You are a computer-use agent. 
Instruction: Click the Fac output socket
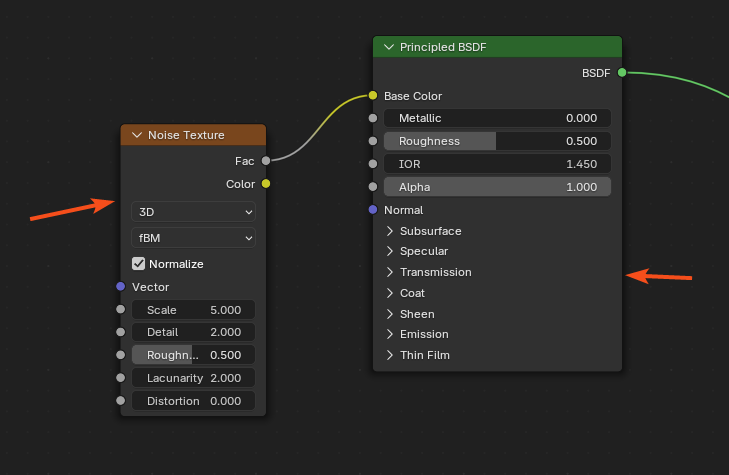266,161
